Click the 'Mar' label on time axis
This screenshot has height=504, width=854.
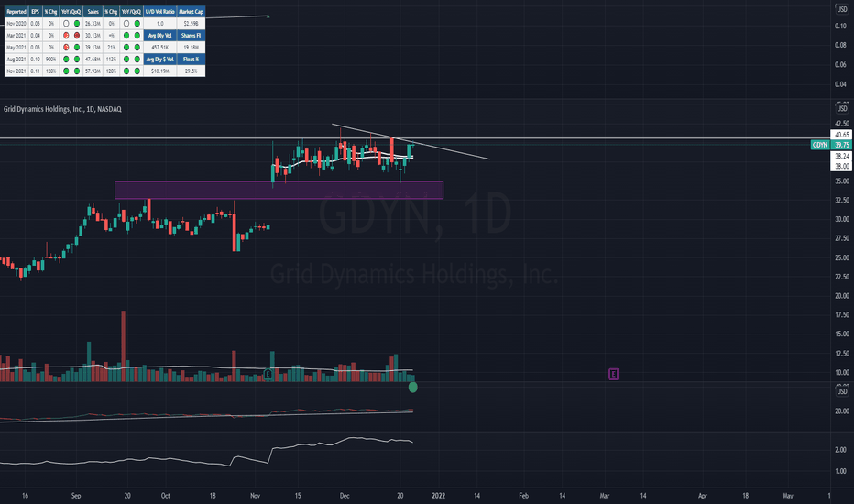pyautogui.click(x=605, y=496)
